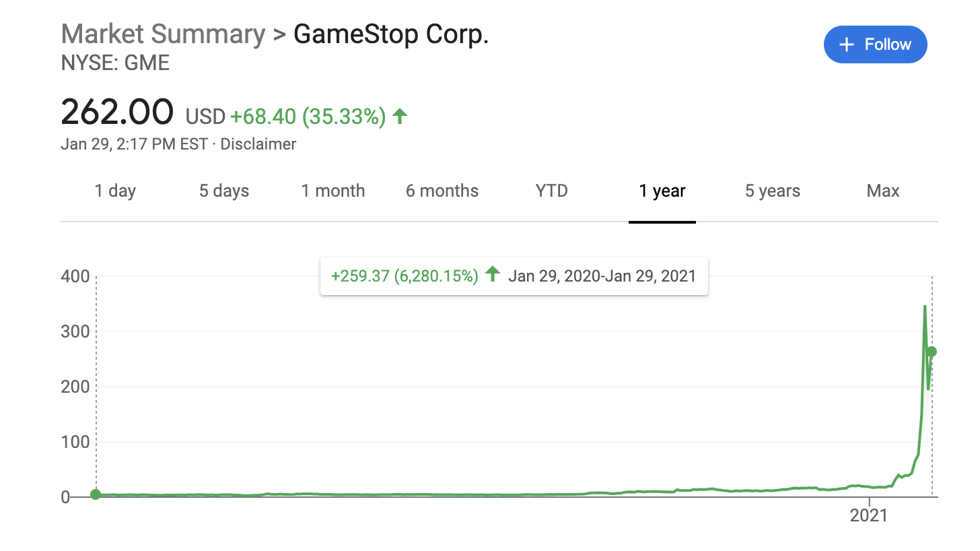Switch to the 1 day tab
980x551 pixels.
115,191
